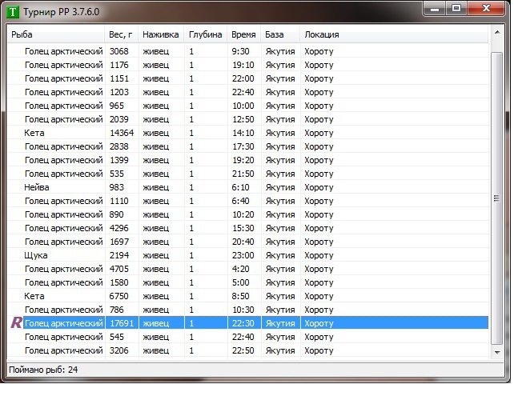This screenshot has width=514, height=420.
Task: Sort by Время column header
Action: click(243, 34)
